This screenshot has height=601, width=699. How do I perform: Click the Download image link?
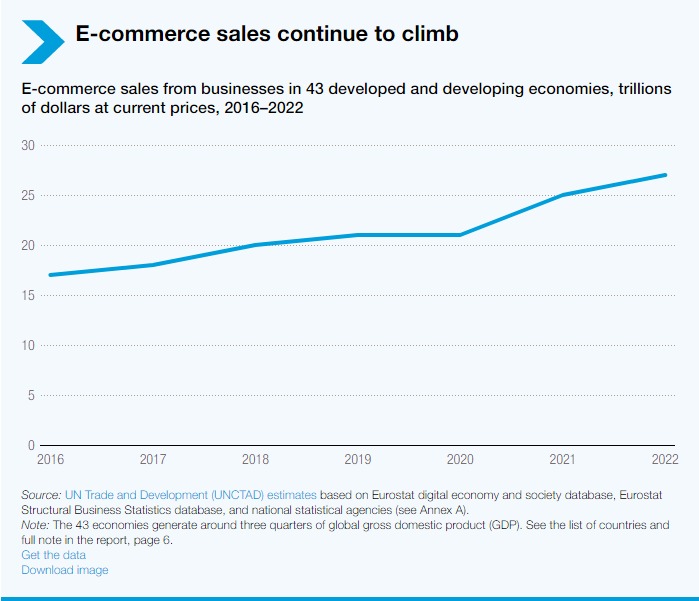click(x=65, y=570)
